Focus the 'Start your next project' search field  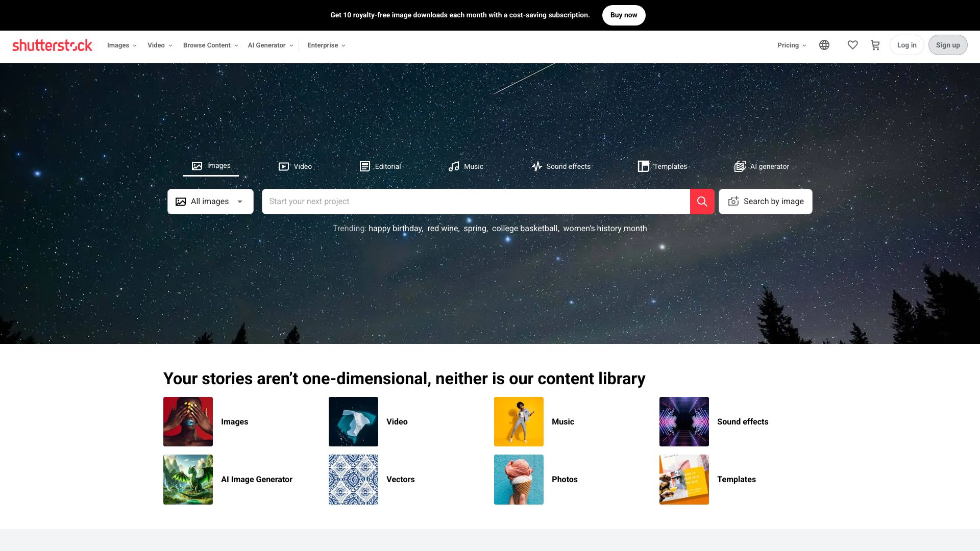click(476, 202)
